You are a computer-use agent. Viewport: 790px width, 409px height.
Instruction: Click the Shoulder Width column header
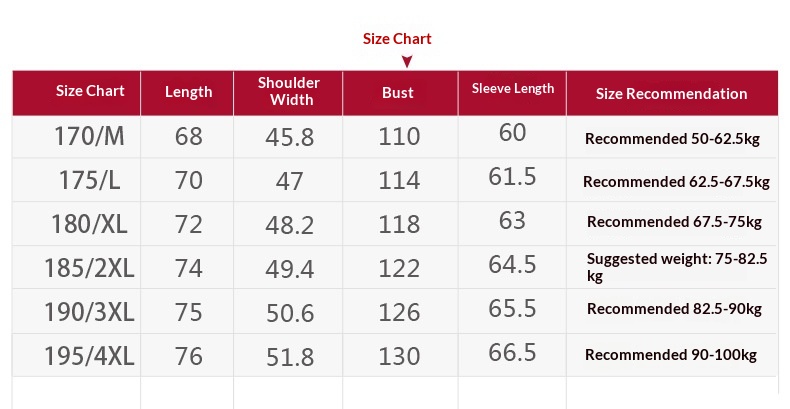(x=288, y=91)
